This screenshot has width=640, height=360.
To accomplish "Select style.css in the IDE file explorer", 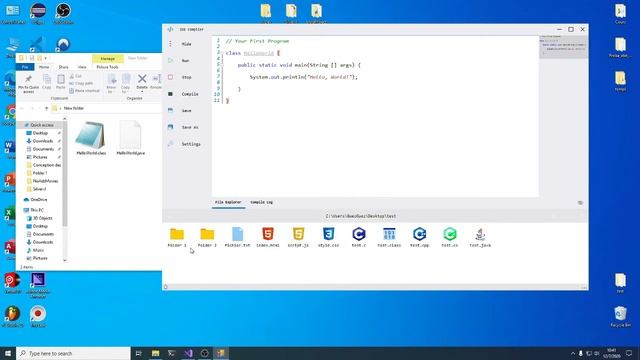I will [329, 238].
